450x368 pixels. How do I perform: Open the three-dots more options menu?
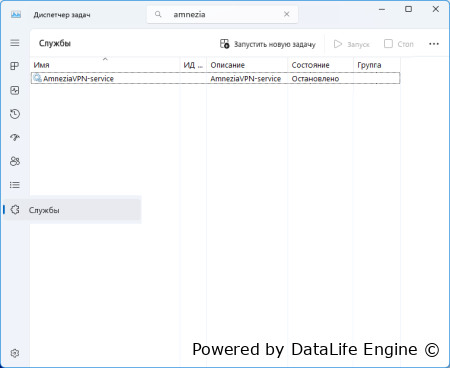pyautogui.click(x=434, y=44)
